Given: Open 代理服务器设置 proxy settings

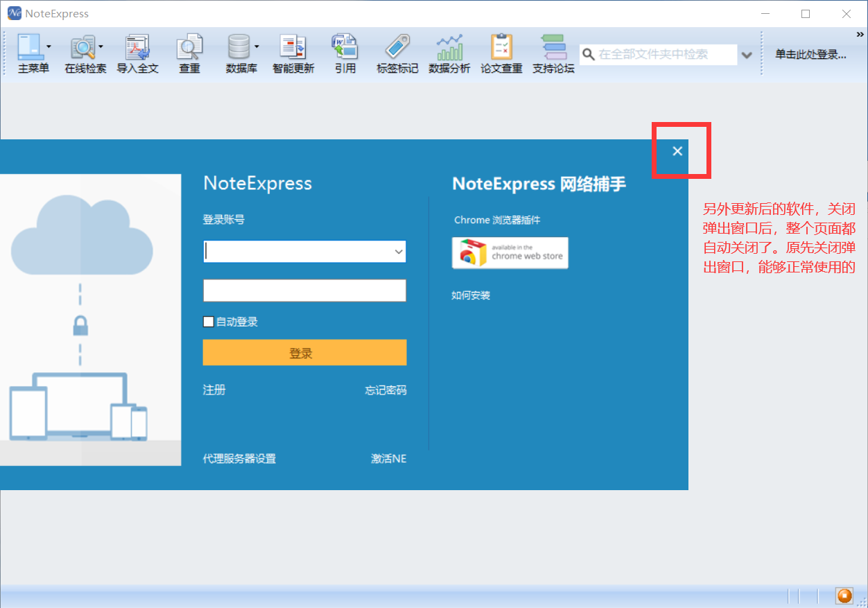Looking at the screenshot, I should pyautogui.click(x=239, y=458).
